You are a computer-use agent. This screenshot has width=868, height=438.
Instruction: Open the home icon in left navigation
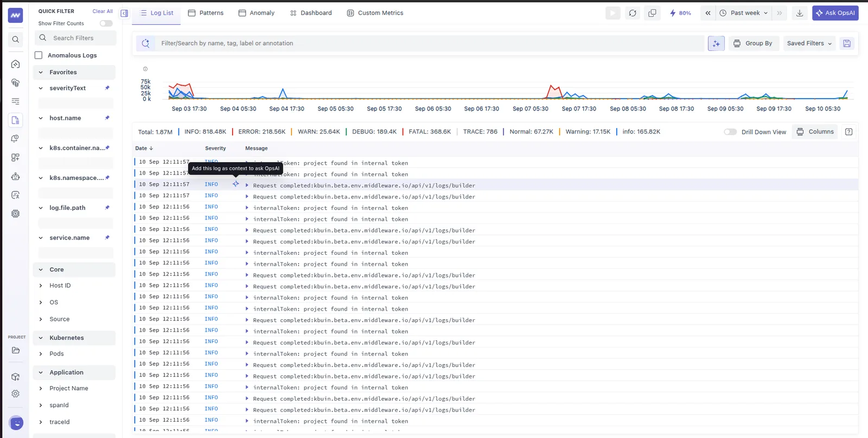[x=15, y=64]
